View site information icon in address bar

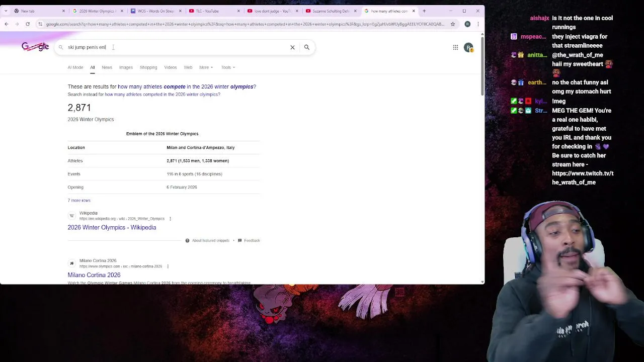40,24
